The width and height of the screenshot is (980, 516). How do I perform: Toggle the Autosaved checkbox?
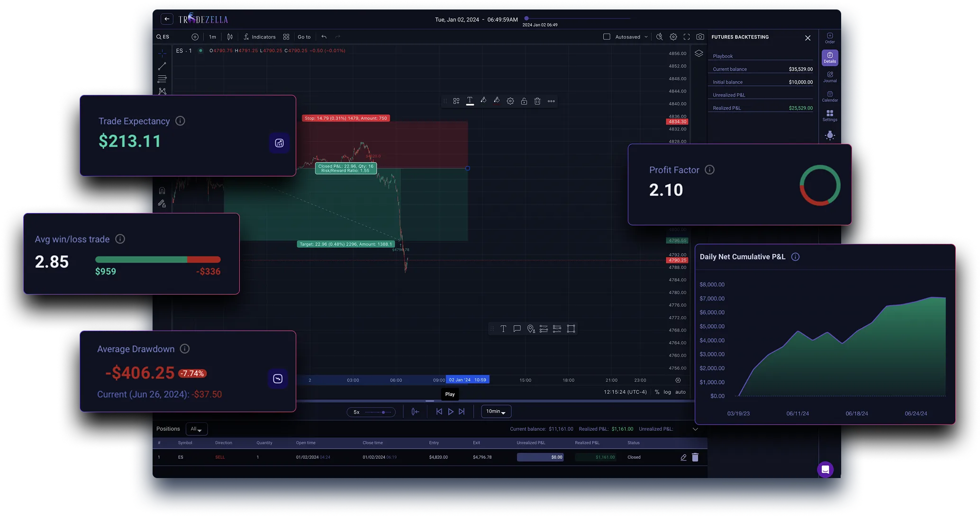[x=607, y=37]
